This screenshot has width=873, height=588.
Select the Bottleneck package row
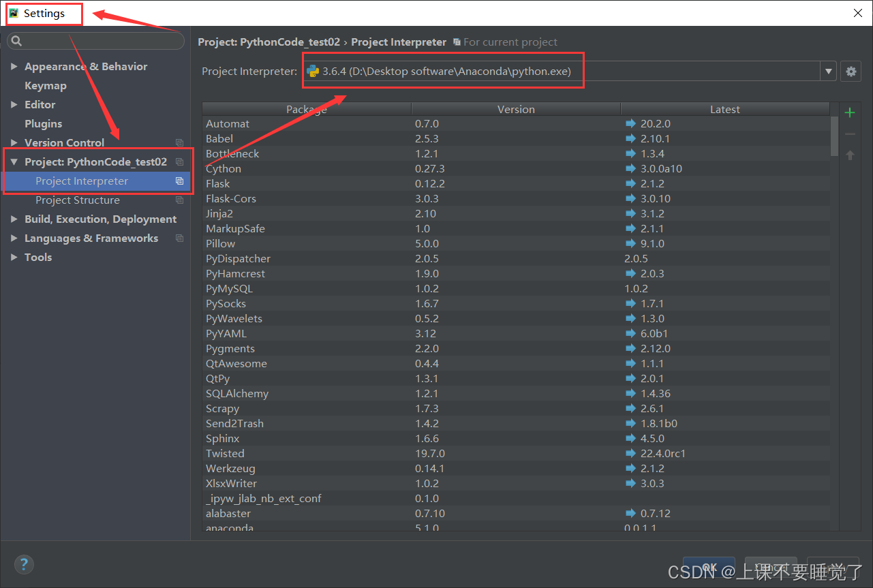tap(516, 154)
